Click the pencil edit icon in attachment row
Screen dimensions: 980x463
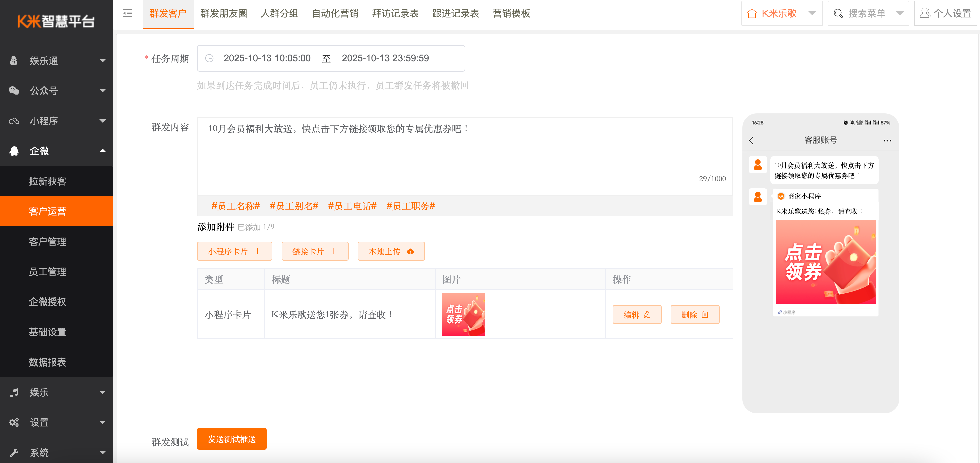[x=647, y=314]
